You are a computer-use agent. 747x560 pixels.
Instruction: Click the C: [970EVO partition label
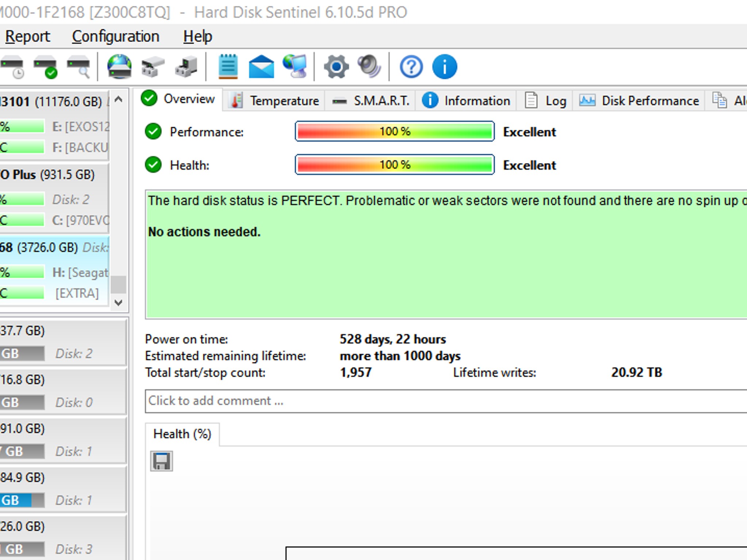pos(81,221)
